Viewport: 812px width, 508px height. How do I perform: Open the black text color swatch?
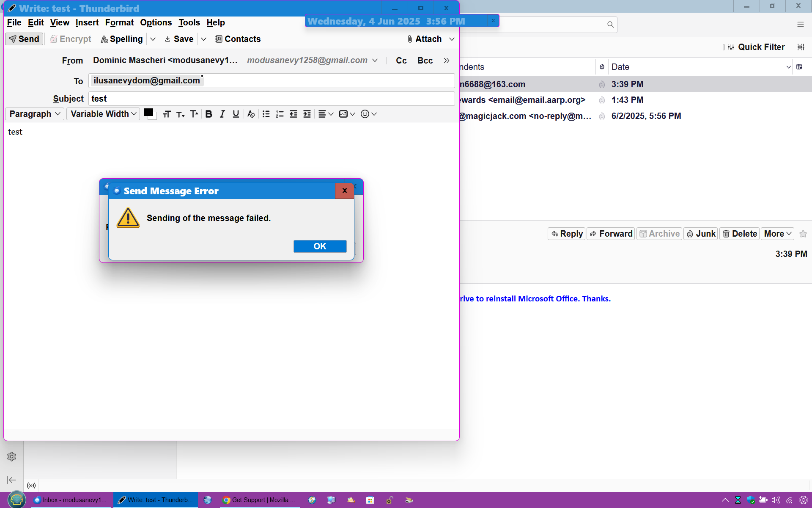148,113
